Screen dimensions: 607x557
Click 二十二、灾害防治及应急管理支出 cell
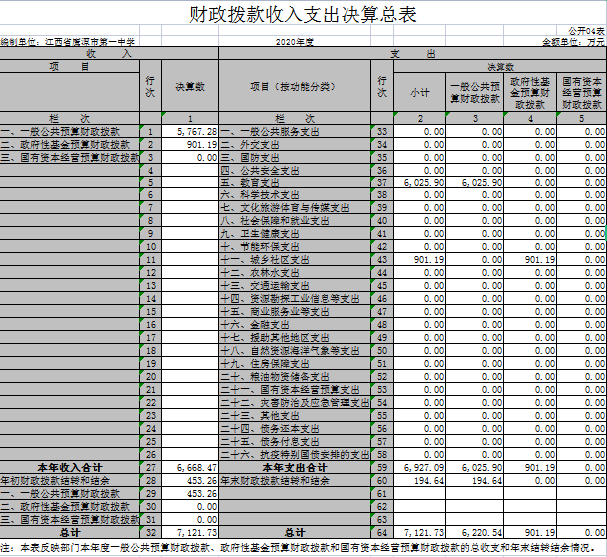coord(295,403)
